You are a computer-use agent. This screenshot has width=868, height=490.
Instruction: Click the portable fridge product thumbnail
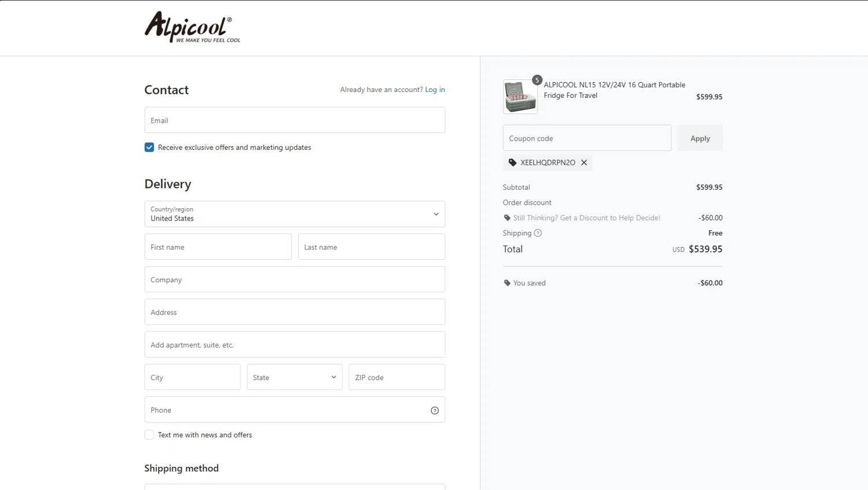(x=520, y=97)
